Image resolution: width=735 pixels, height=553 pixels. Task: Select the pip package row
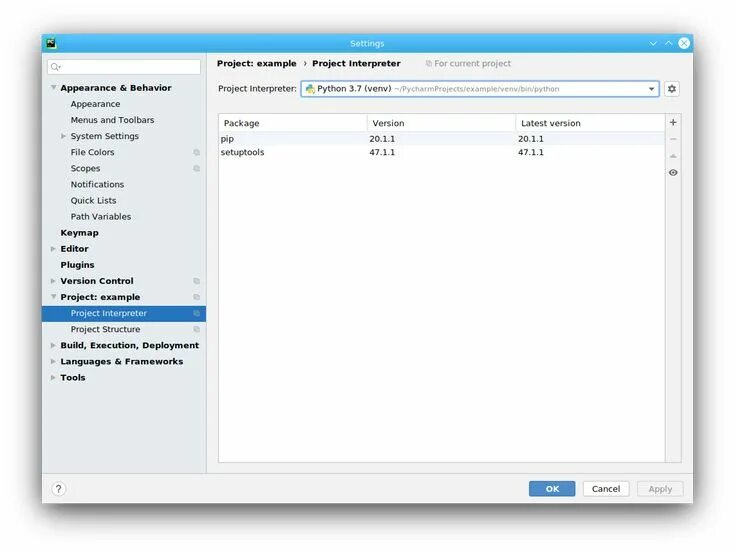tap(442, 139)
